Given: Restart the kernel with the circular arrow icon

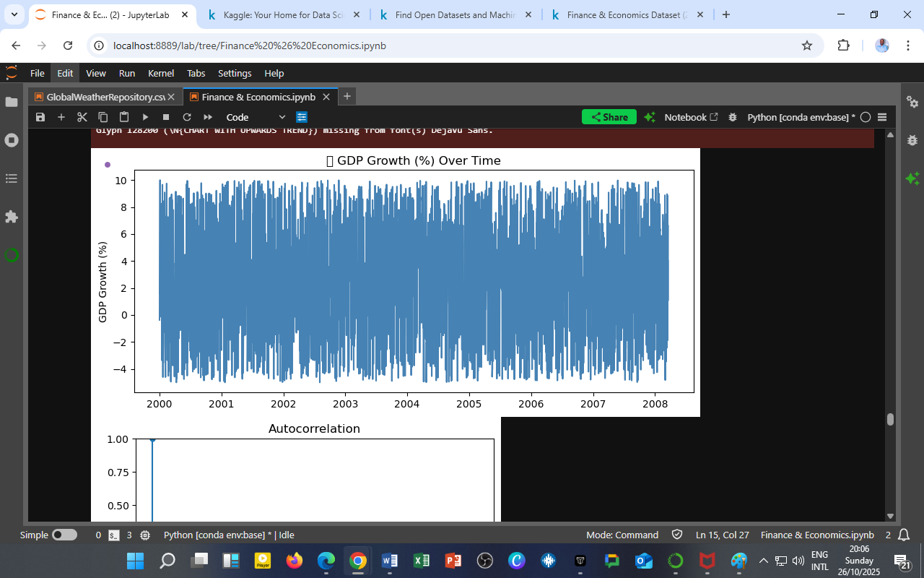Looking at the screenshot, I should (x=187, y=117).
